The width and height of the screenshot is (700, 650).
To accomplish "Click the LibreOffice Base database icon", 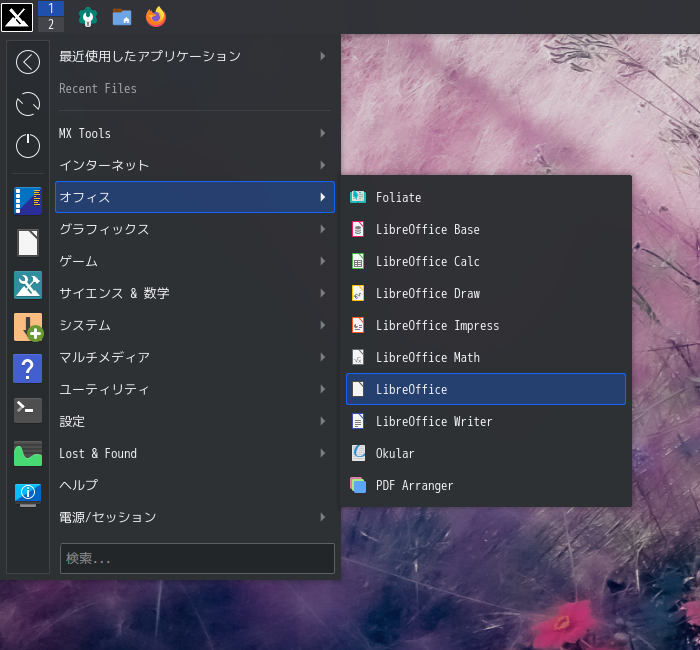I will pos(358,229).
